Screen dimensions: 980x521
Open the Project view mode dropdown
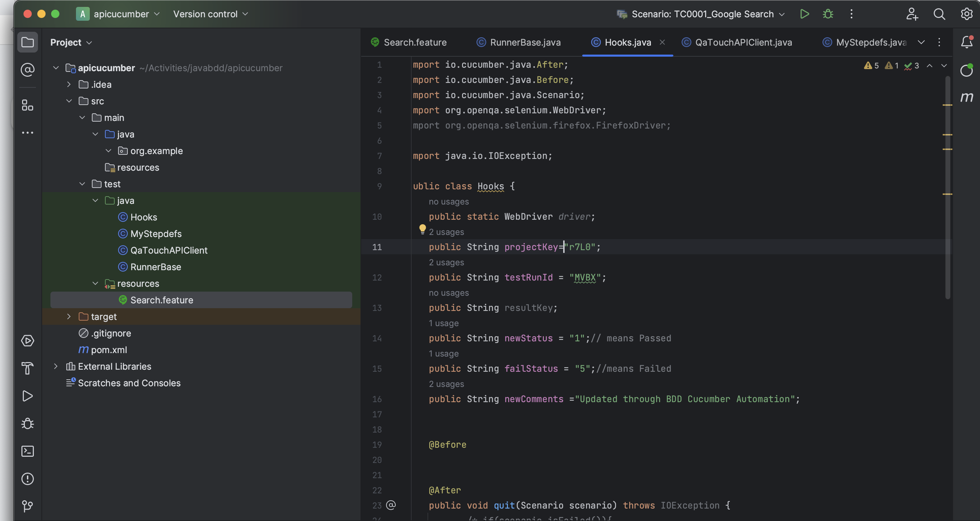[71, 42]
